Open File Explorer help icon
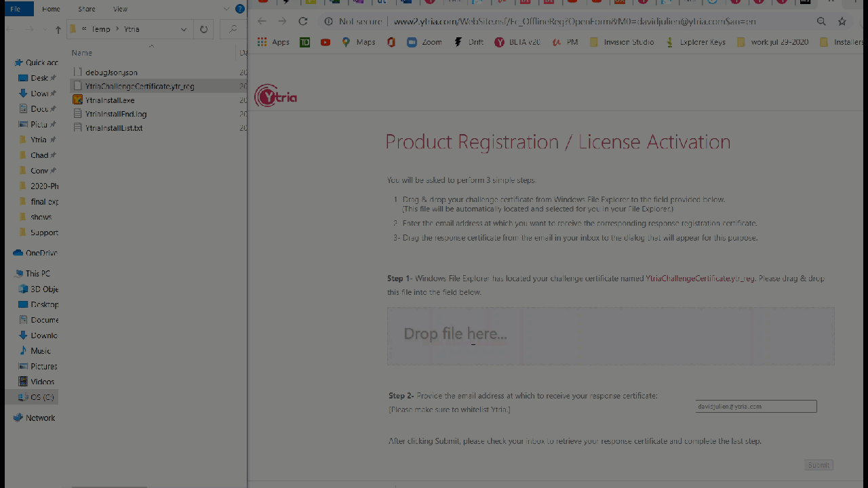Image resolution: width=868 pixels, height=488 pixels. pos(239,9)
